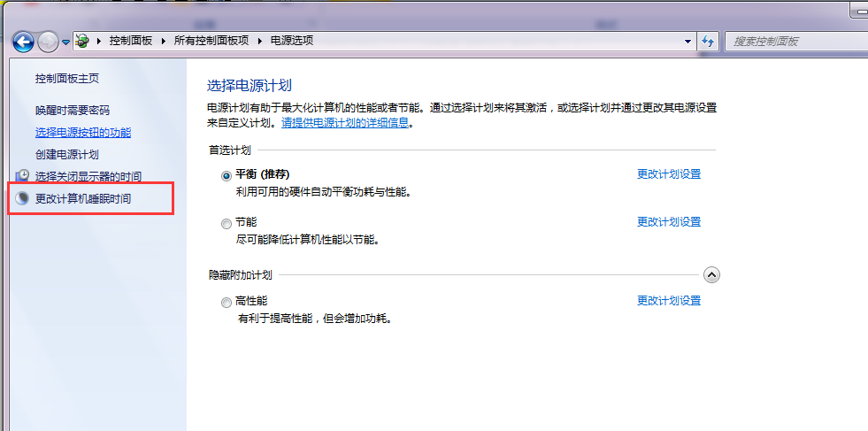Viewport: 868px width, 431px height.
Task: Select the 节能 radio button
Action: (226, 224)
